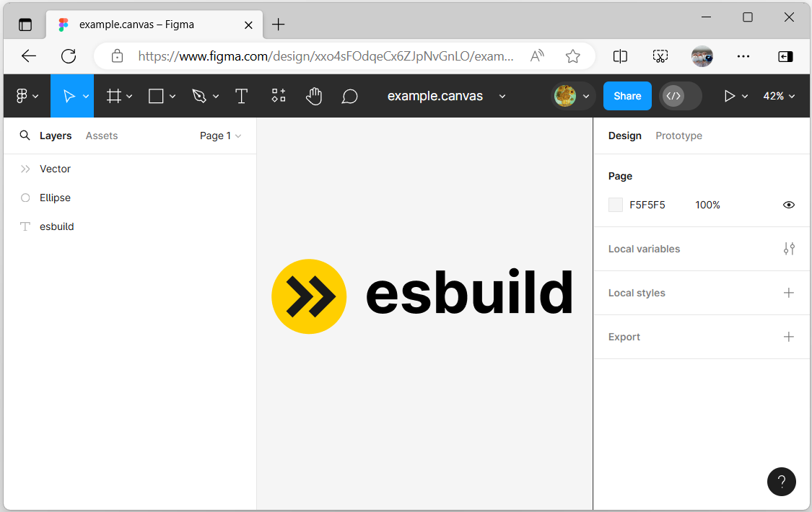
Task: View site information lock icon
Action: click(118, 56)
